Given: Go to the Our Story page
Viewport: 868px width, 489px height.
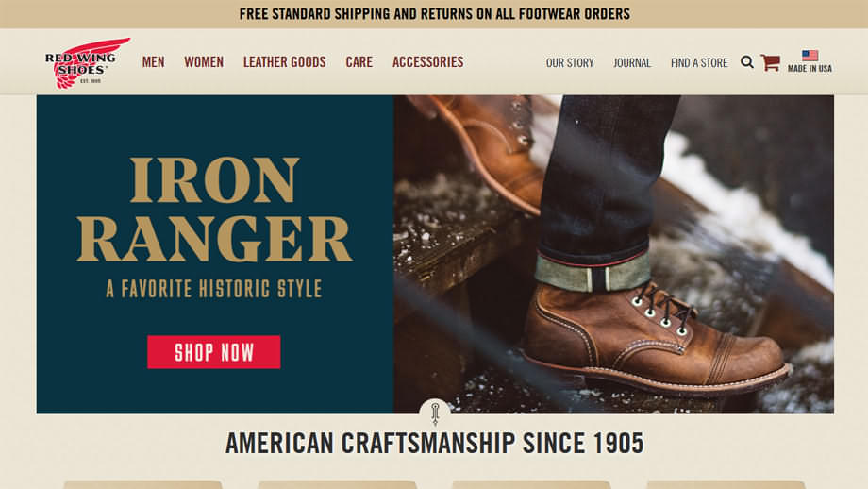Looking at the screenshot, I should (x=570, y=62).
